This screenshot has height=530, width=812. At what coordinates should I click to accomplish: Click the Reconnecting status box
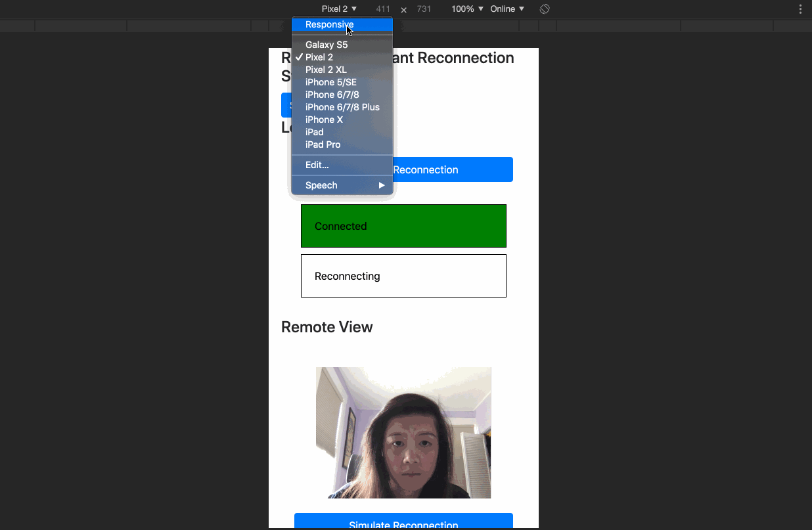[403, 276]
